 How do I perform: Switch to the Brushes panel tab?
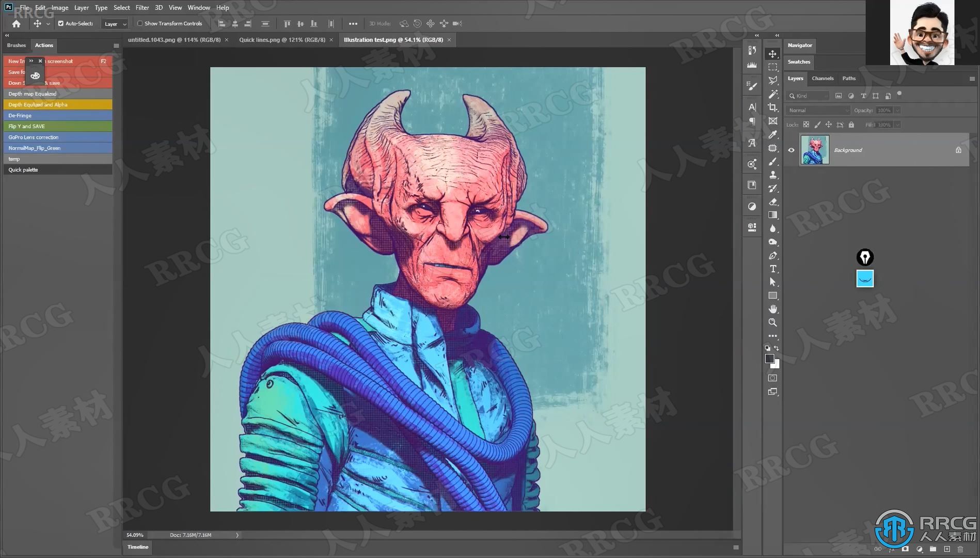(x=17, y=45)
